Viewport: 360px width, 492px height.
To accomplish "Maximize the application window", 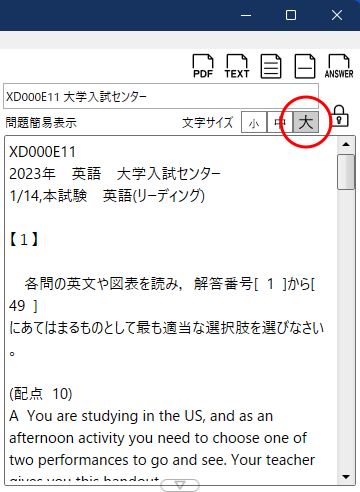I will [291, 15].
